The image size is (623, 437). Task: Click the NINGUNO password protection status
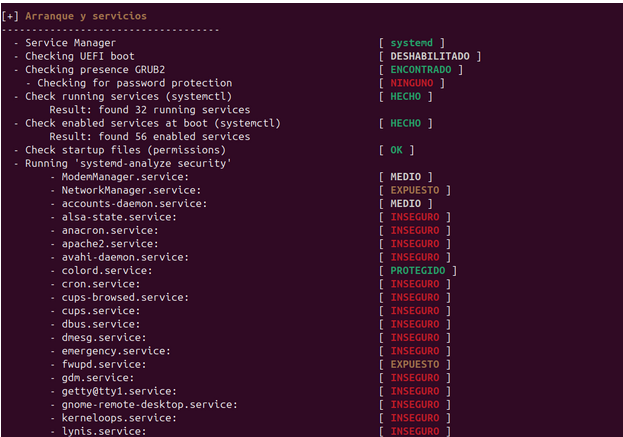413,83
